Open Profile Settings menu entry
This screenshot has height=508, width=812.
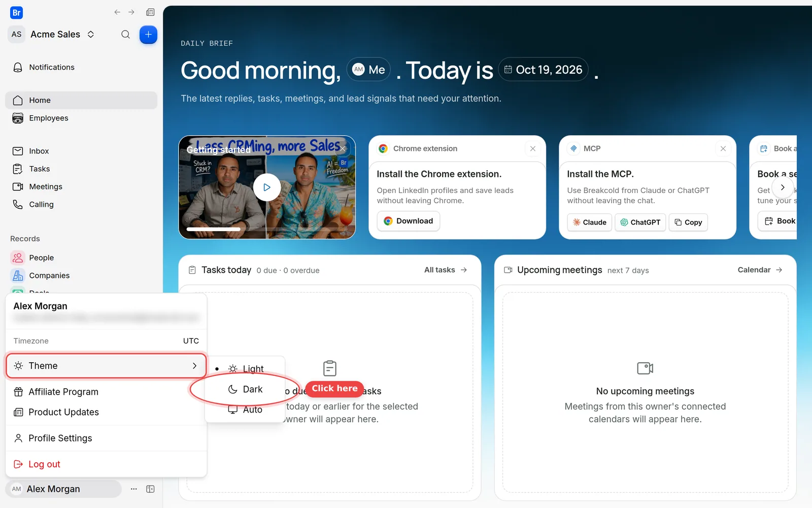pos(106,438)
